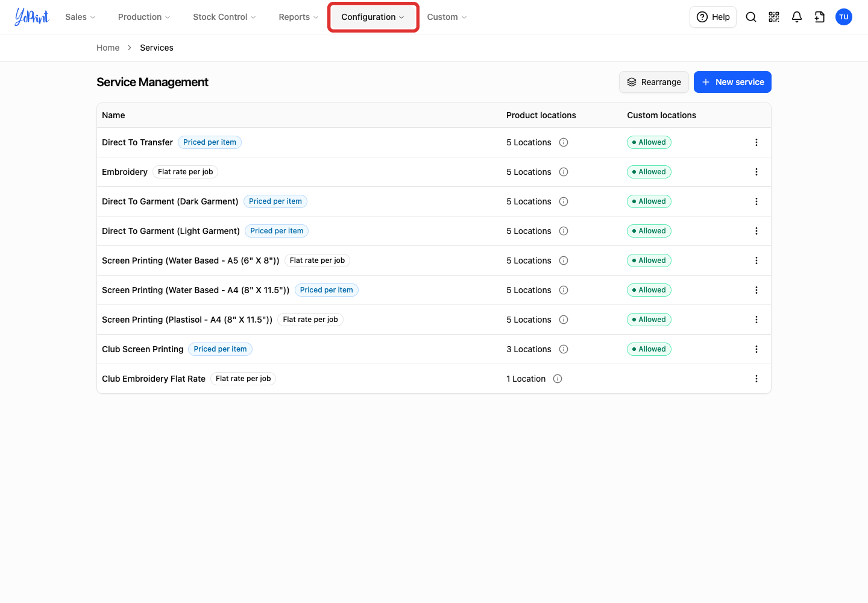Click the search magnifier icon
Screen dimensions: 868x603
pyautogui.click(x=751, y=17)
